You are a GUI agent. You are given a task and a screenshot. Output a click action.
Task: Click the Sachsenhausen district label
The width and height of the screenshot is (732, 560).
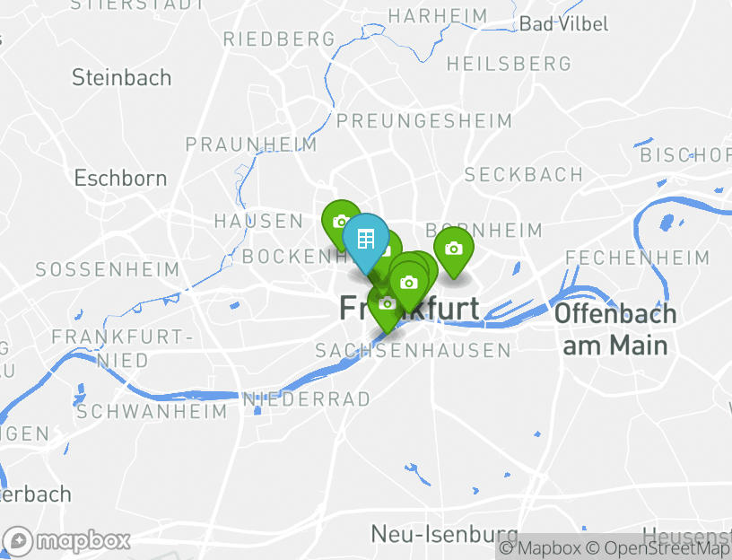(x=414, y=351)
